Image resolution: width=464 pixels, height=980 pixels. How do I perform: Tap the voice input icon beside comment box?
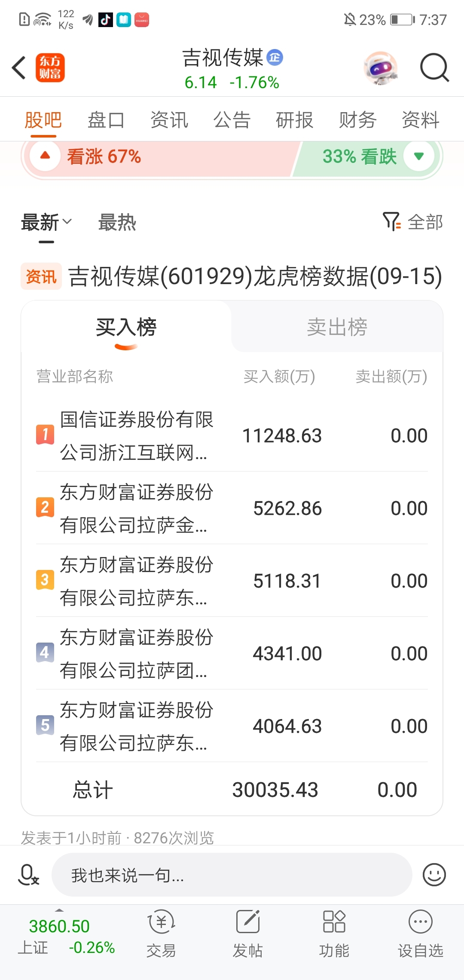28,875
